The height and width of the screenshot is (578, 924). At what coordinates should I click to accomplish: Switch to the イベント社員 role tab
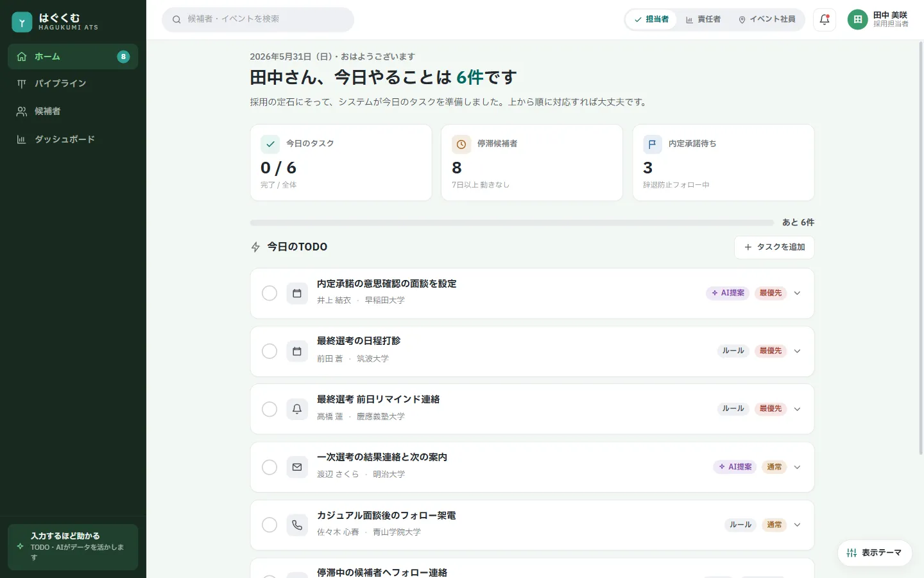click(767, 19)
